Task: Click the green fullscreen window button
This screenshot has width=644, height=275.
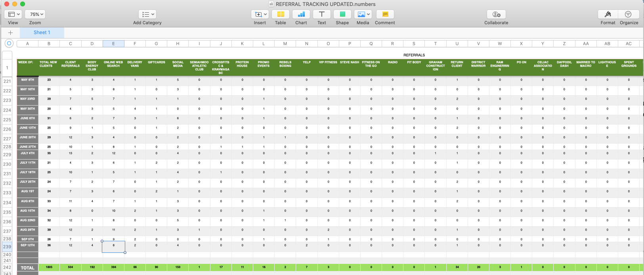Action: tap(23, 4)
